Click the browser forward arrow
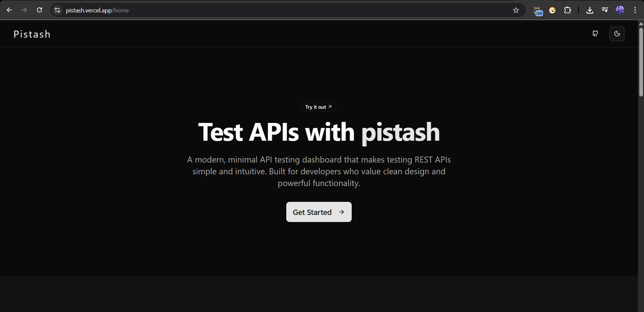Viewport: 644px width, 312px height. pos(24,10)
